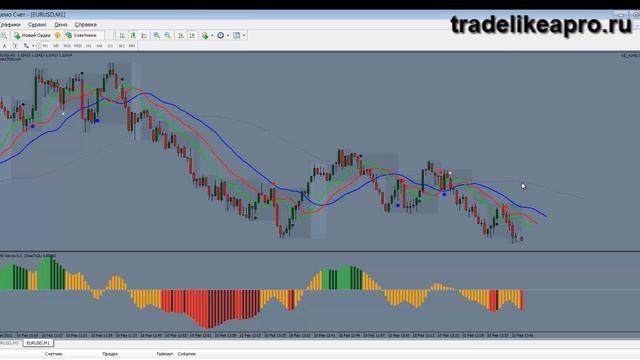Open the Графики menu
The image size is (640, 360).
coord(10,24)
